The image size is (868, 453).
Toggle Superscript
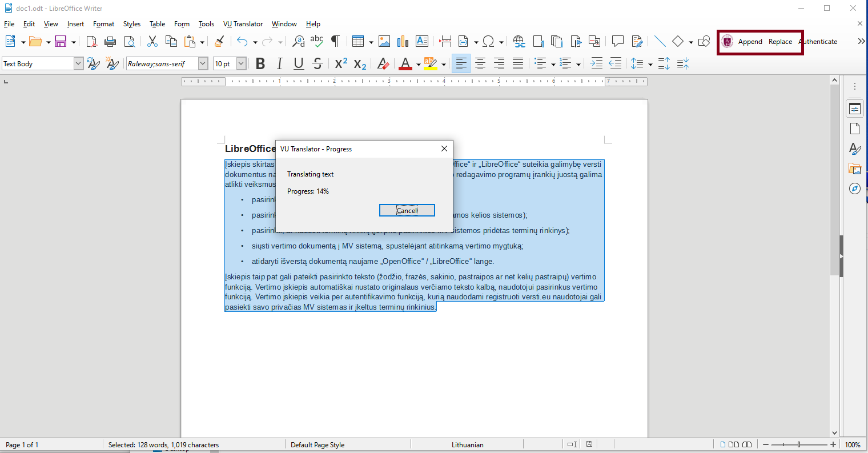point(341,64)
